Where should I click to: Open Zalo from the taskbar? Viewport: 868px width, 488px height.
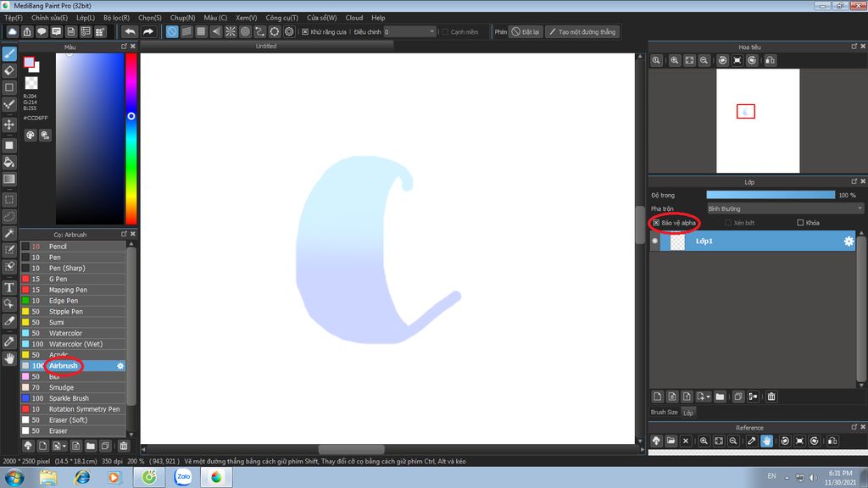click(x=183, y=477)
